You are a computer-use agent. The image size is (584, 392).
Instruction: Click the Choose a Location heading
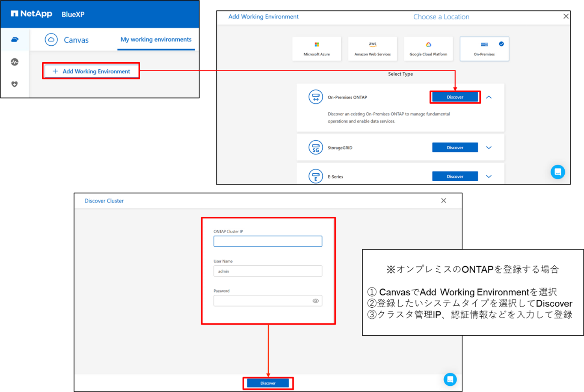441,17
